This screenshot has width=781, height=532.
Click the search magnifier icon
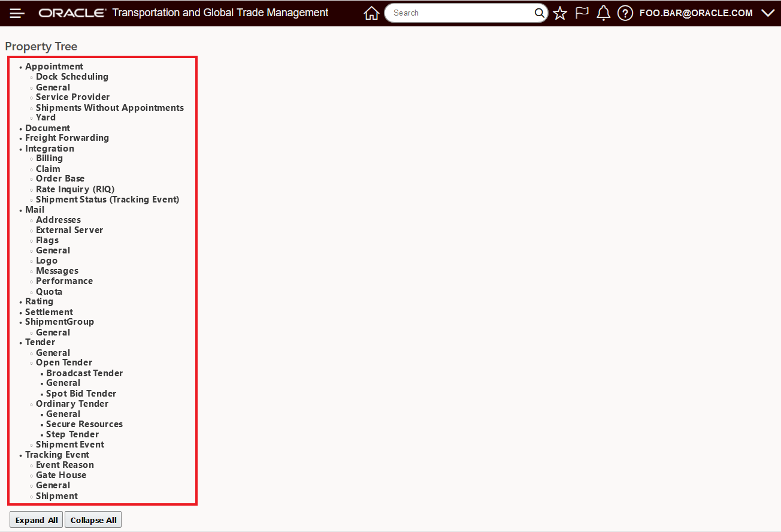point(539,13)
